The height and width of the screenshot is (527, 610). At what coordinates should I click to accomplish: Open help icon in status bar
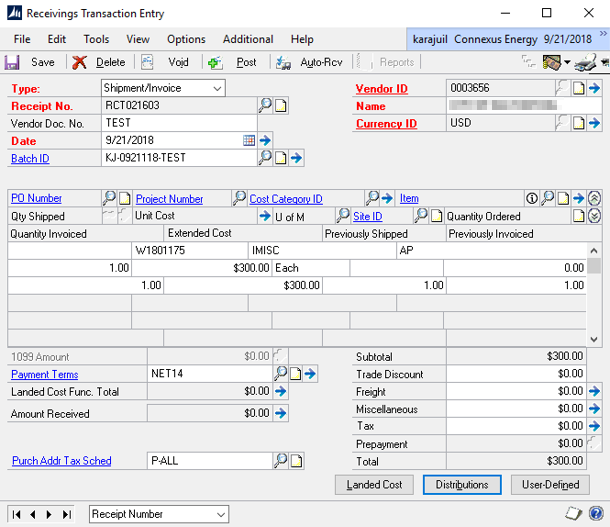595,513
